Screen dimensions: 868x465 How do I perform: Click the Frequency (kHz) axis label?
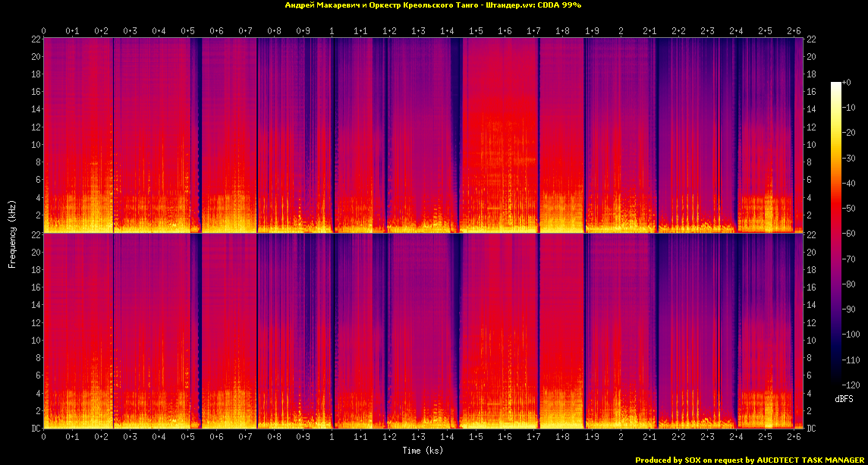[12, 233]
